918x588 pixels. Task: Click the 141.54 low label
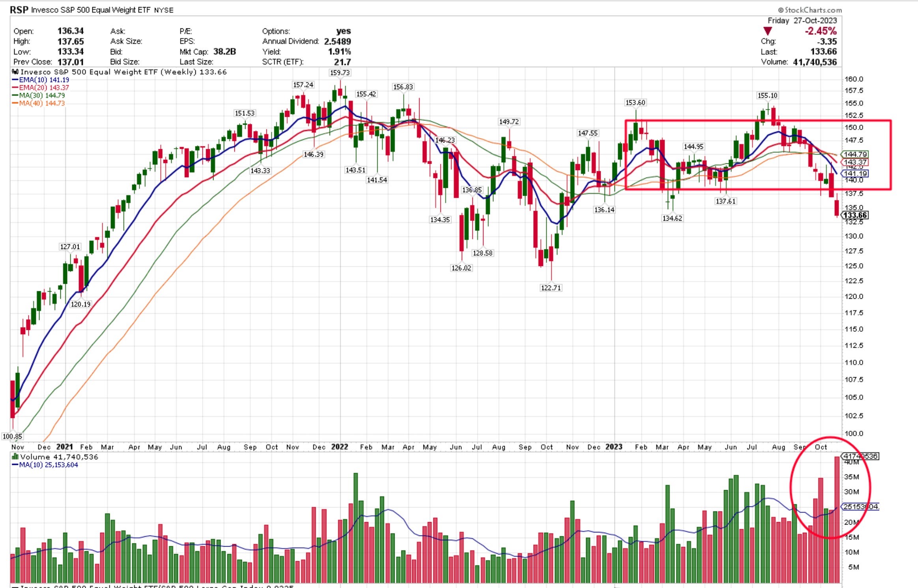point(377,180)
